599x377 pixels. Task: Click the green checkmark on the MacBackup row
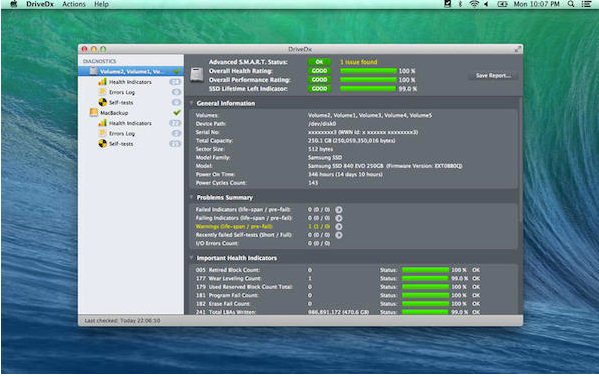coord(176,113)
